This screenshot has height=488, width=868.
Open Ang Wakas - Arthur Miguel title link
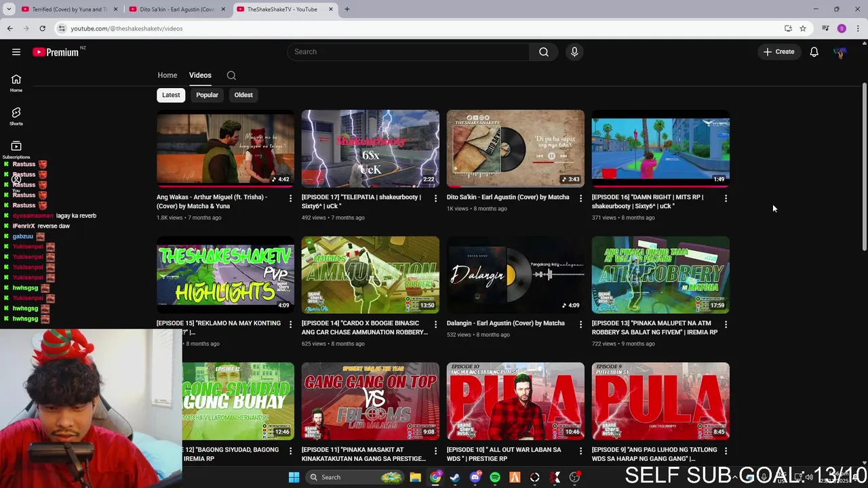coord(212,201)
